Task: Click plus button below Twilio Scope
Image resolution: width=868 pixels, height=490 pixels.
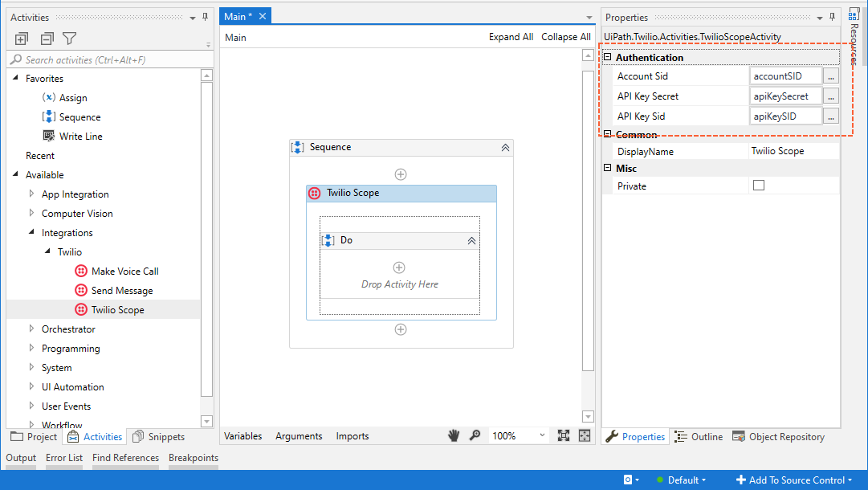Action: [x=401, y=329]
